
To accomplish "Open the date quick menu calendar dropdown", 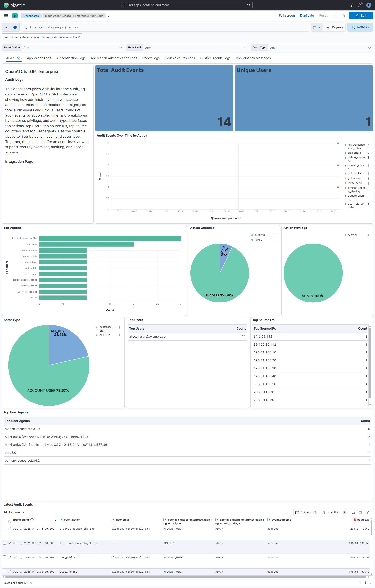I will coord(317,27).
